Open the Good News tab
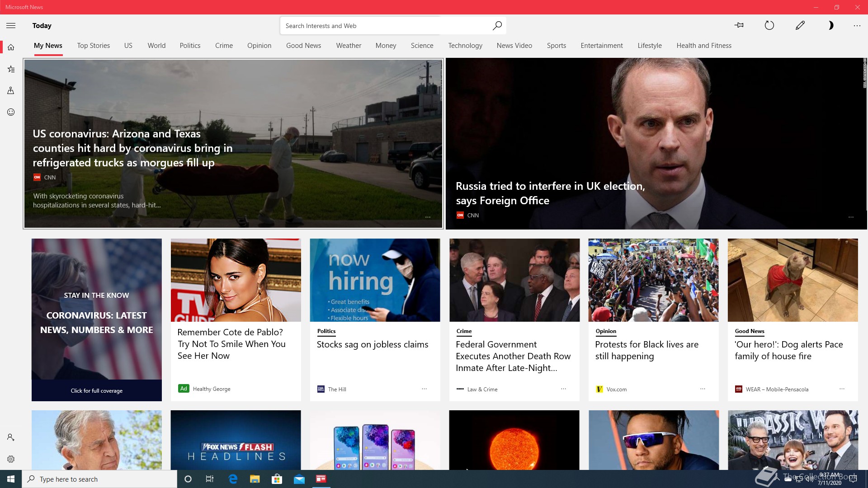The width and height of the screenshot is (868, 488). pos(303,46)
